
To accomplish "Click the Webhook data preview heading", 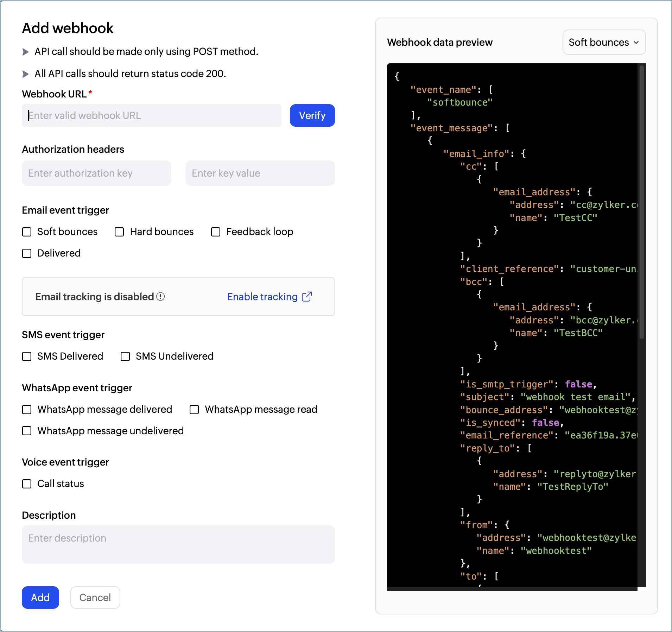I will 440,42.
